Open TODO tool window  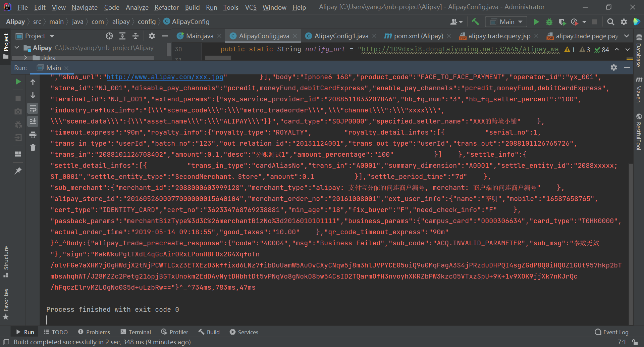coord(56,332)
